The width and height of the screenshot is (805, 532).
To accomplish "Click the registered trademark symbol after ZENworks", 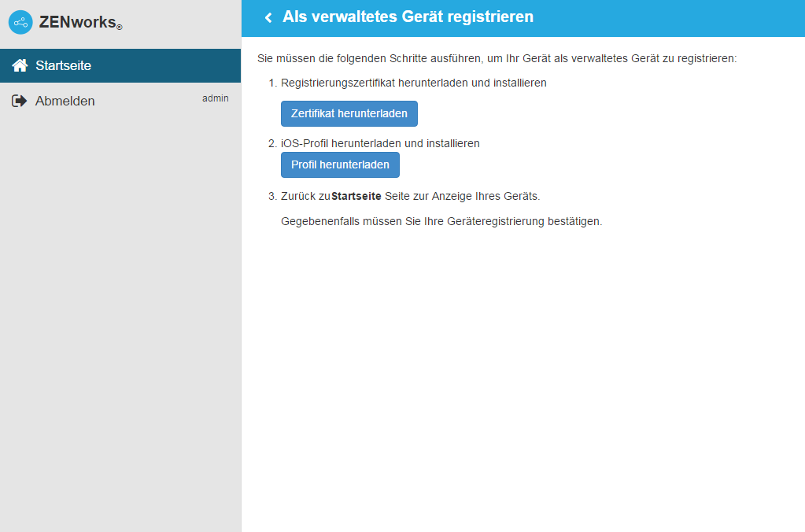I will [x=120, y=28].
